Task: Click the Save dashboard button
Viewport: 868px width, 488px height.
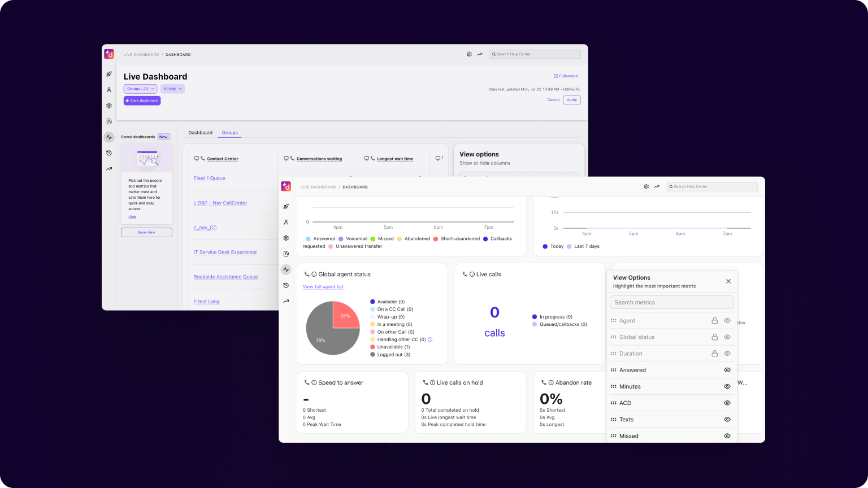Action: click(x=142, y=101)
